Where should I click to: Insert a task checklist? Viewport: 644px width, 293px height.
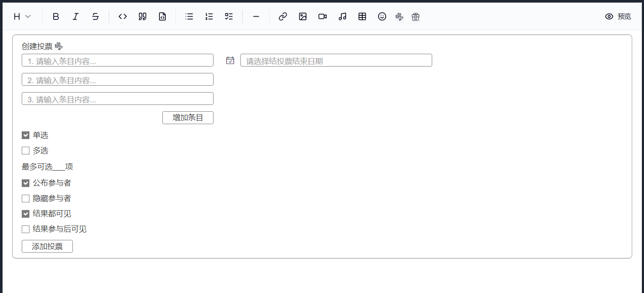coord(229,17)
